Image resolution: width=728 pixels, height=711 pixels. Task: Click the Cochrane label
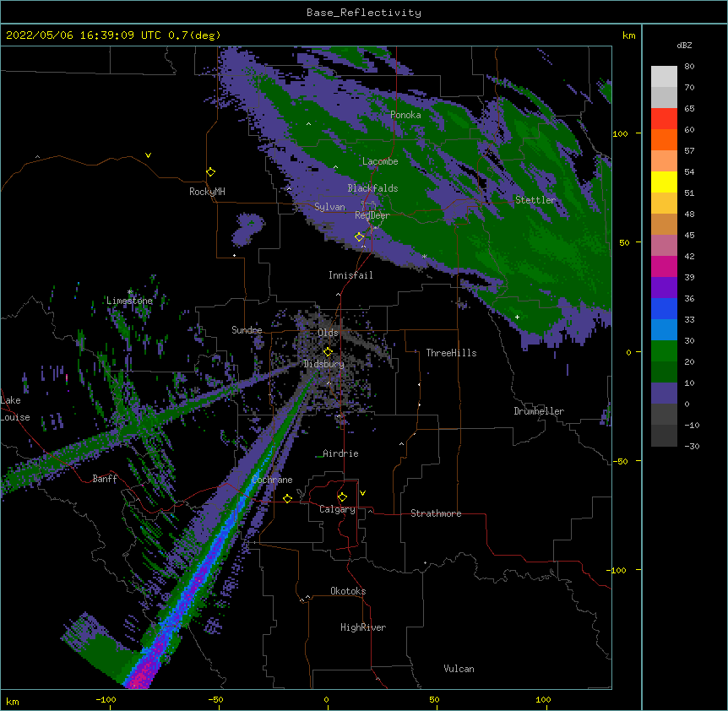point(272,480)
